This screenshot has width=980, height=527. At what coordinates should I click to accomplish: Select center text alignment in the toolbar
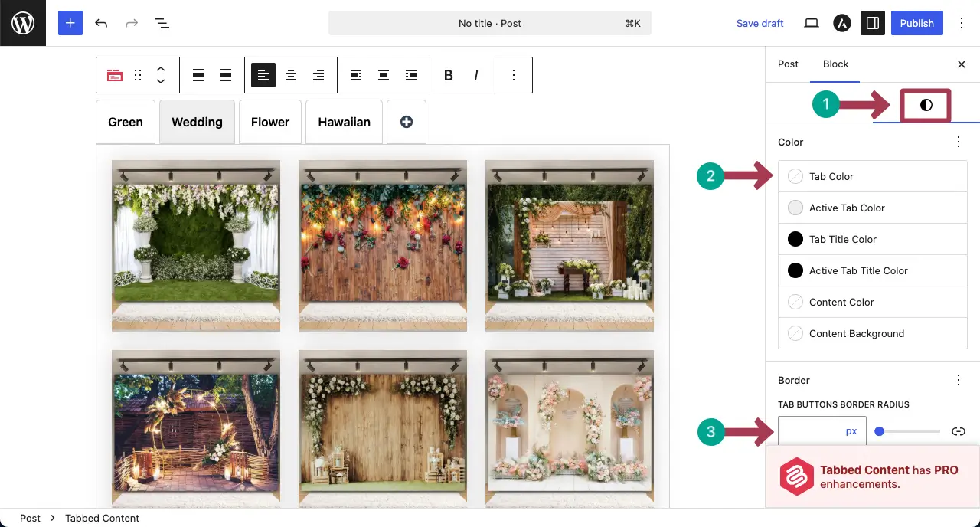pyautogui.click(x=290, y=75)
